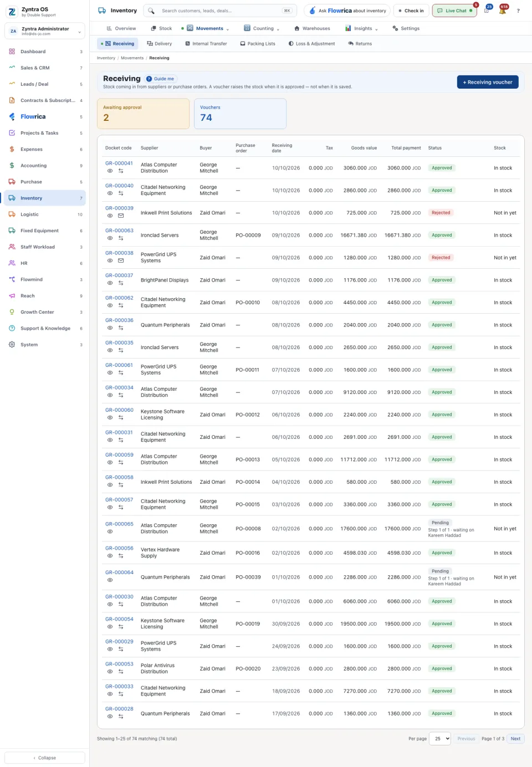Open voucher link GR-000062
532x767 pixels.
click(119, 298)
